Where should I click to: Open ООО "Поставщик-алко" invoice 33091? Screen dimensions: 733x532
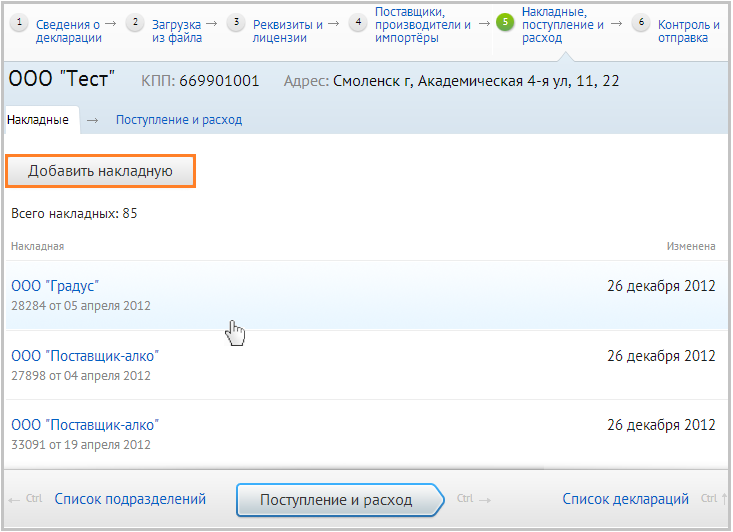click(85, 425)
